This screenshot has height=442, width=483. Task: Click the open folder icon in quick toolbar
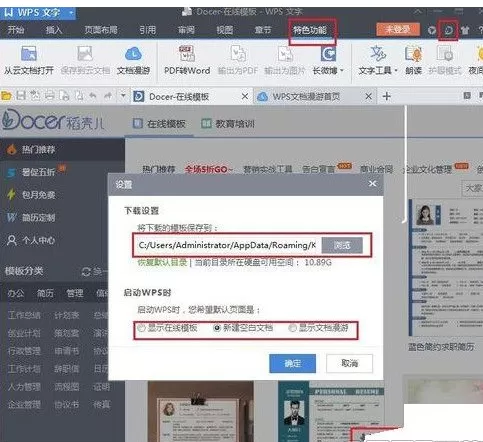coord(6,96)
